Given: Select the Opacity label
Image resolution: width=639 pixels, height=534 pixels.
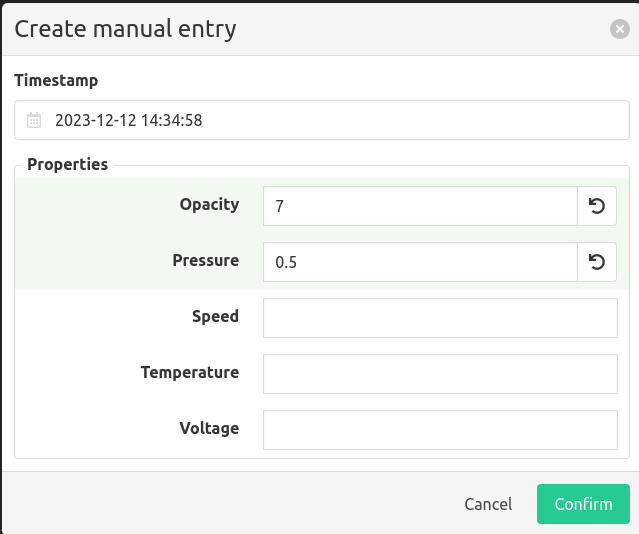Looking at the screenshot, I should [209, 205].
